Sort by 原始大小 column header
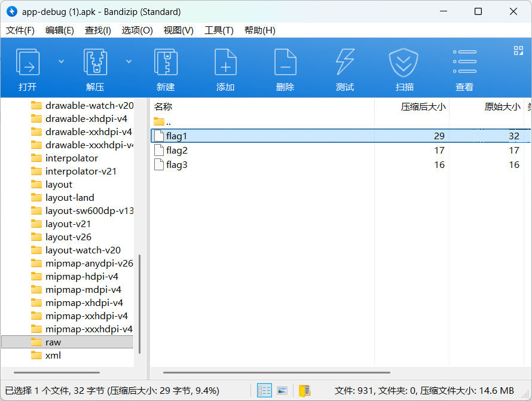Image resolution: width=532 pixels, height=401 pixels. click(487, 106)
